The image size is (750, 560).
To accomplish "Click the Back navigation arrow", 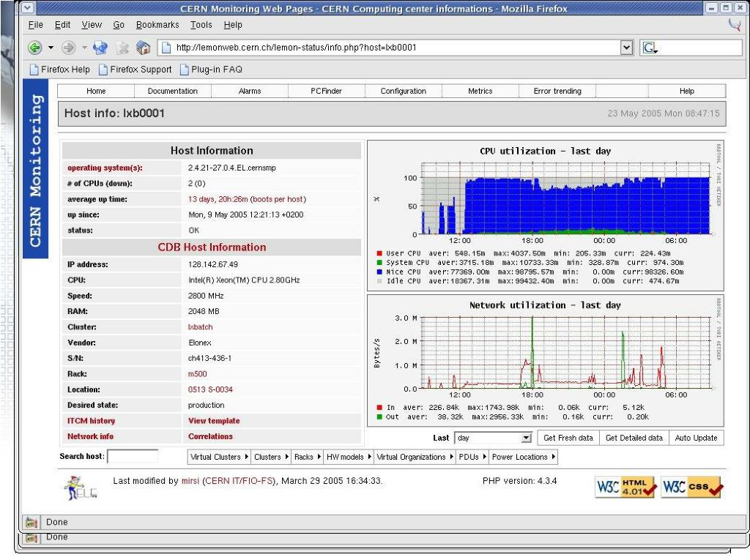I will (34, 48).
